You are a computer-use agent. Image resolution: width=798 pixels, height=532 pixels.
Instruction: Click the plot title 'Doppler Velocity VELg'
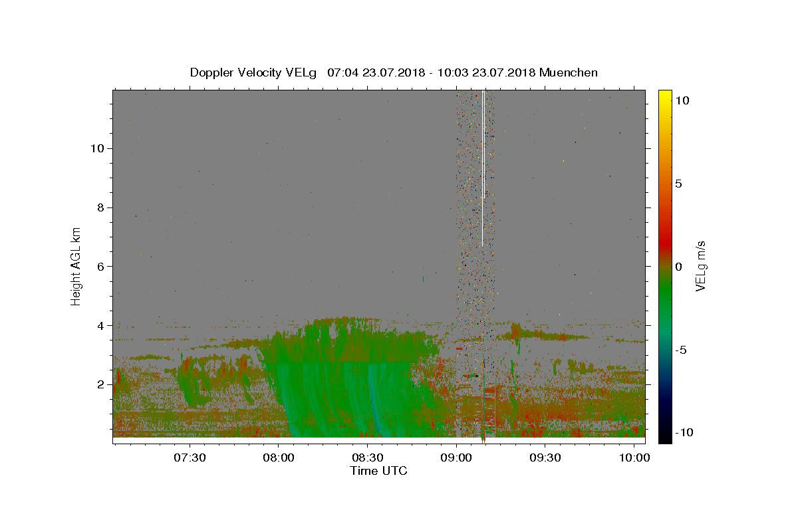point(254,72)
